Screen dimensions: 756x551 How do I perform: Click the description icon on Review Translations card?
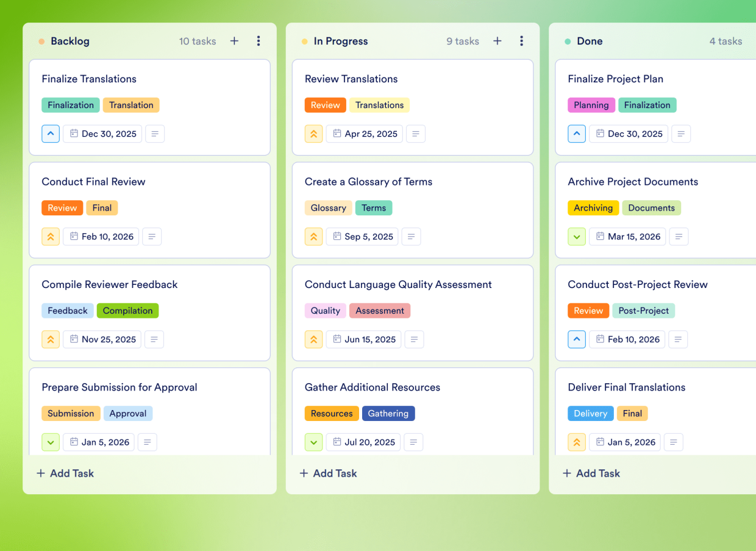click(416, 134)
